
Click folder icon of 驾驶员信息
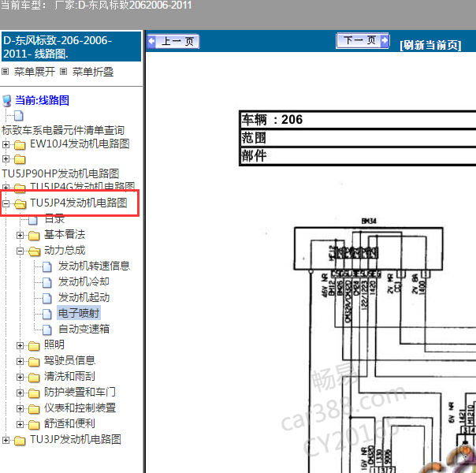pyautogui.click(x=34, y=362)
